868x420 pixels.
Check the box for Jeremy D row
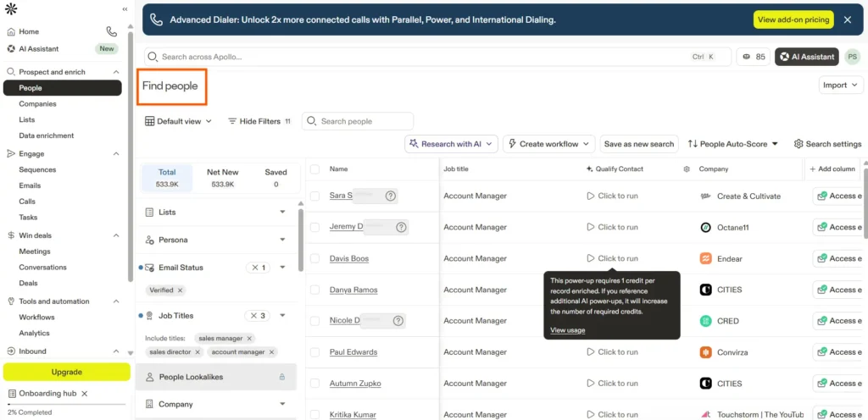[x=315, y=227]
